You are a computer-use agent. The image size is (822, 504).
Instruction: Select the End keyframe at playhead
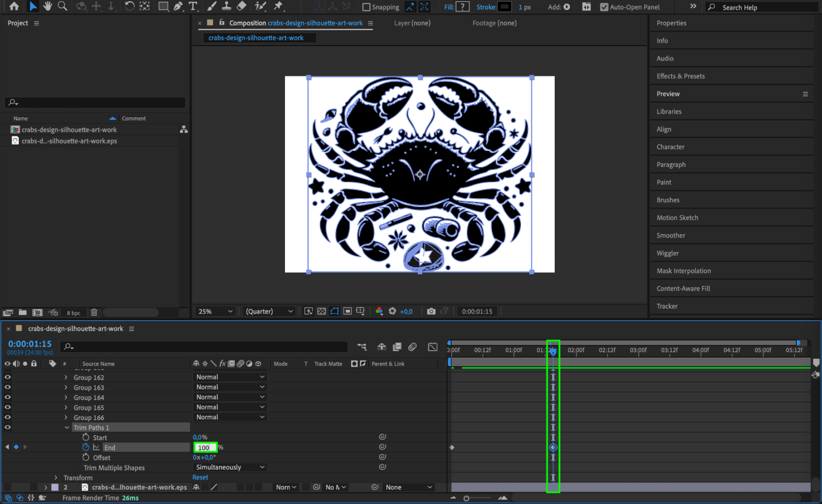pos(553,447)
